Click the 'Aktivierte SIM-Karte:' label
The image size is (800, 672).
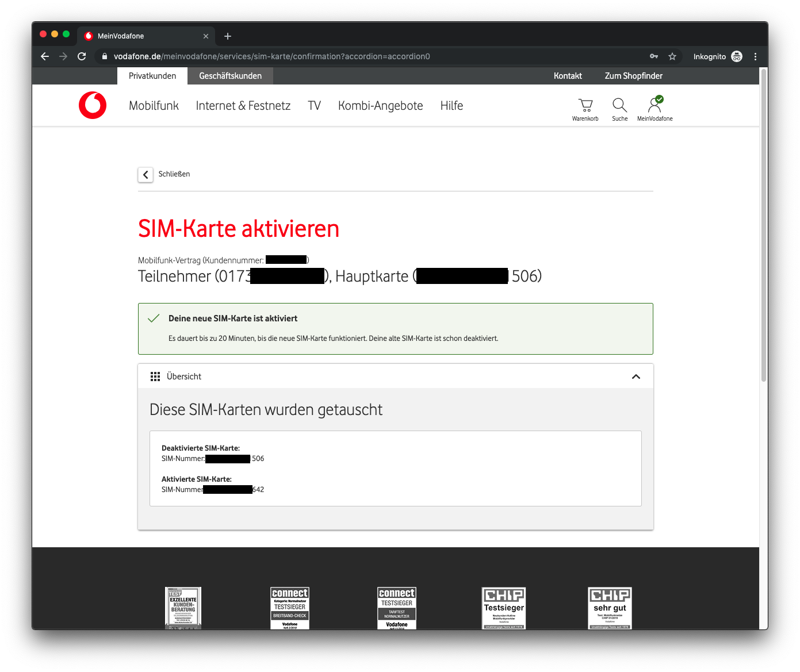click(197, 479)
